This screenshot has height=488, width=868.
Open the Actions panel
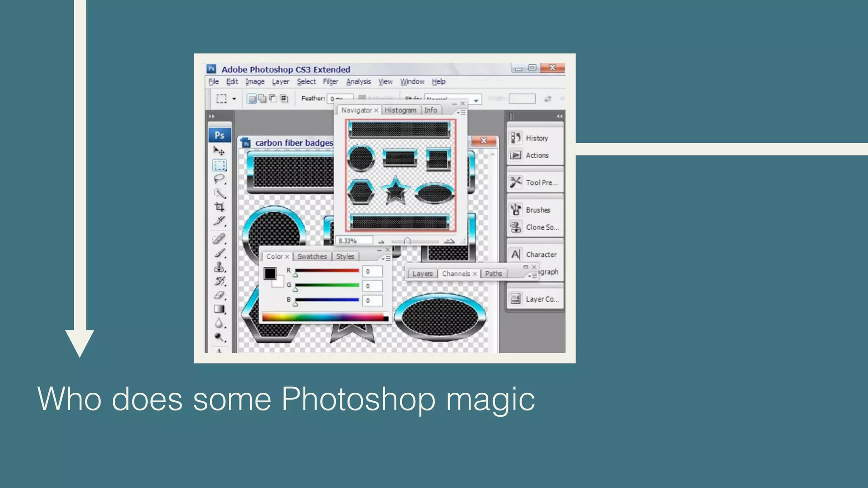click(535, 155)
